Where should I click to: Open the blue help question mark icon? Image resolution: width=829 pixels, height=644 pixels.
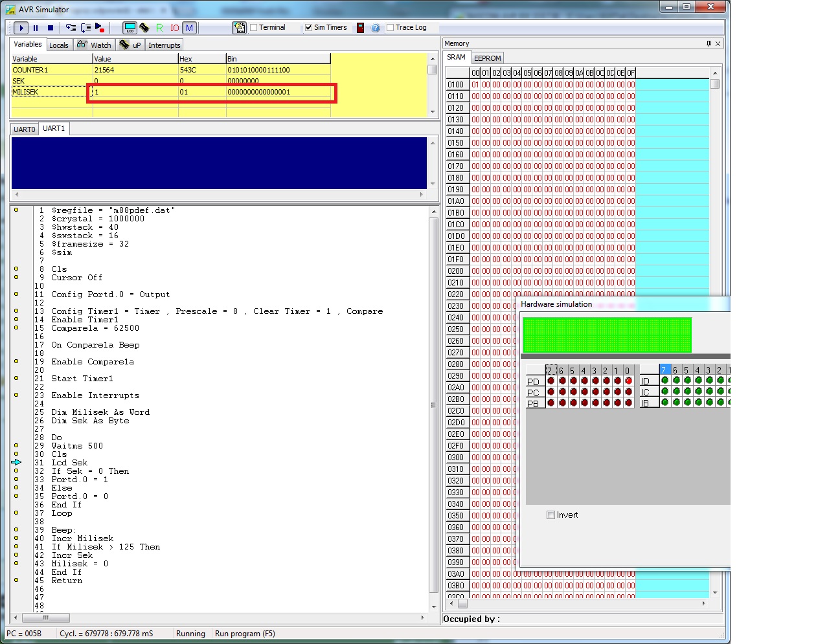[376, 28]
